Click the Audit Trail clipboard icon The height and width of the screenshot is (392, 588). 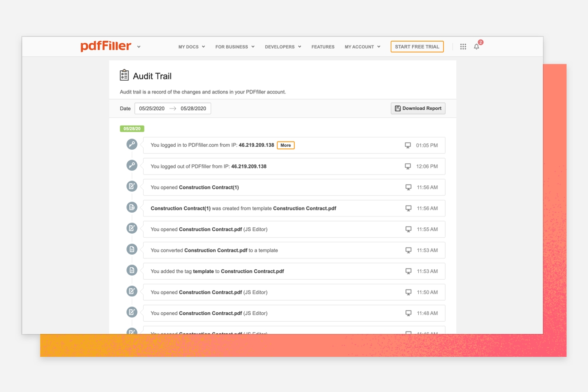coord(124,75)
